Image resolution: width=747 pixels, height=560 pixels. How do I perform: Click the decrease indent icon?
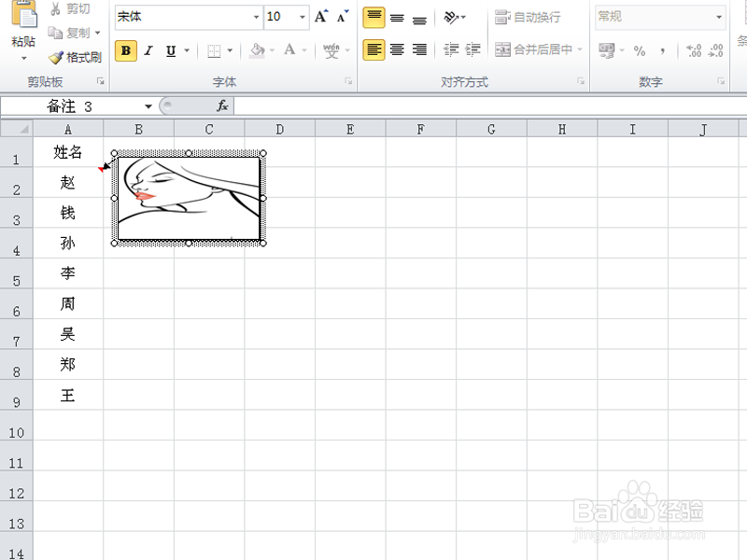(451, 49)
